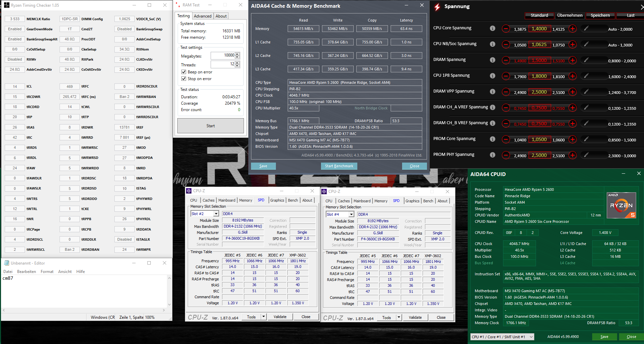Open Memory tab in Slot #2 CPU-Z window

pos(246,200)
